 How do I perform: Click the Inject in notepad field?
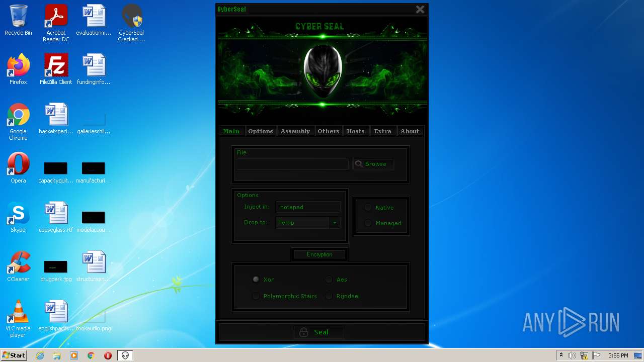coord(308,207)
